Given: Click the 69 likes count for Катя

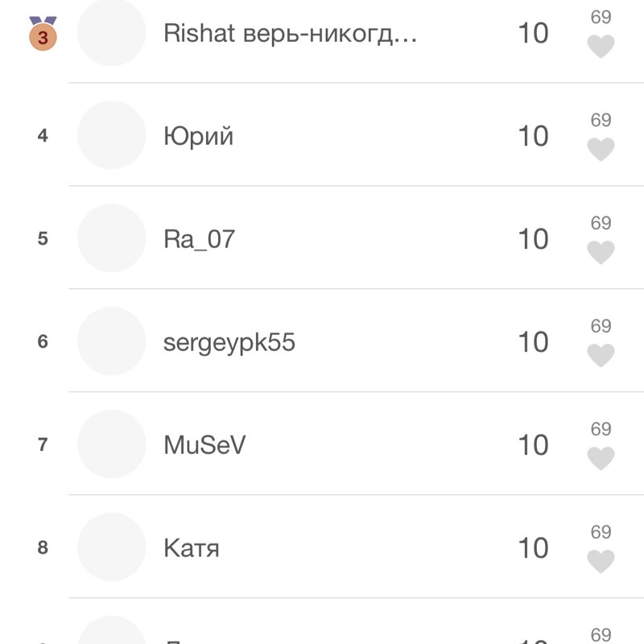Looking at the screenshot, I should (x=601, y=532).
